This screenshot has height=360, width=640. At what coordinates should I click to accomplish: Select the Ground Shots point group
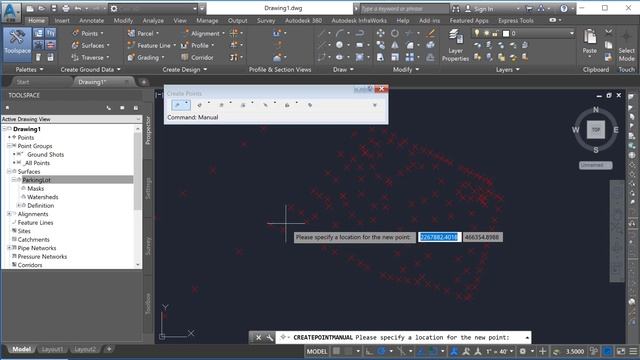pos(45,154)
